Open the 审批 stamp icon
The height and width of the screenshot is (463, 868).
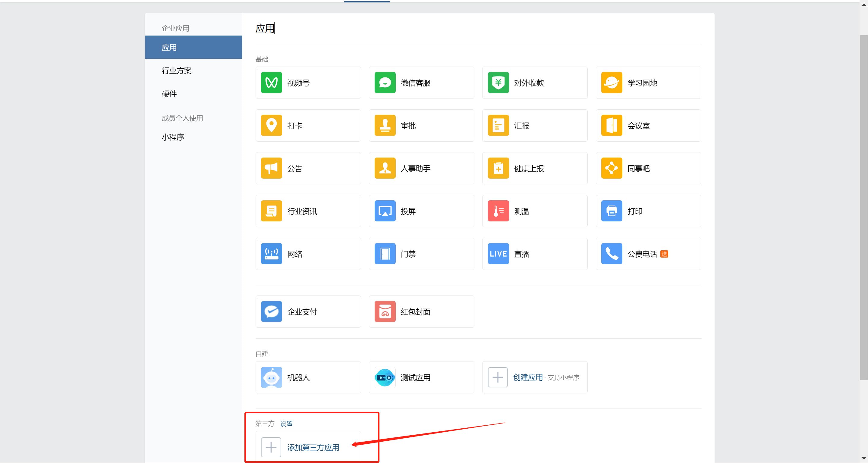coord(385,125)
